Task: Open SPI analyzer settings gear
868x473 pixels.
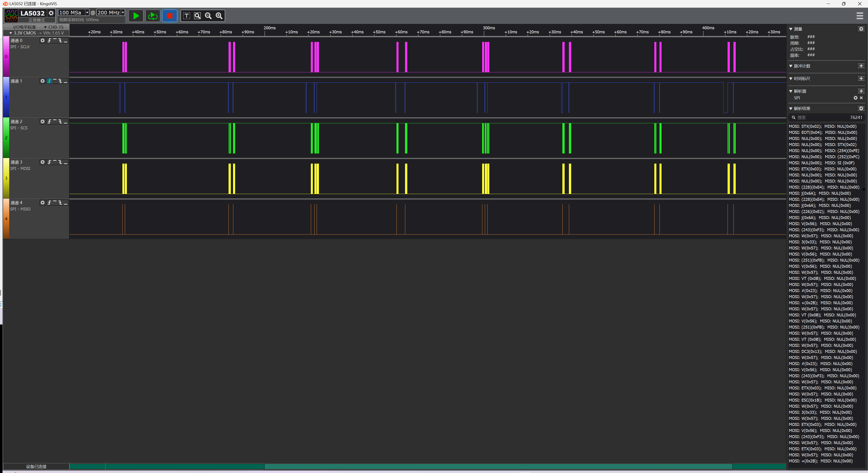Action: [x=855, y=98]
